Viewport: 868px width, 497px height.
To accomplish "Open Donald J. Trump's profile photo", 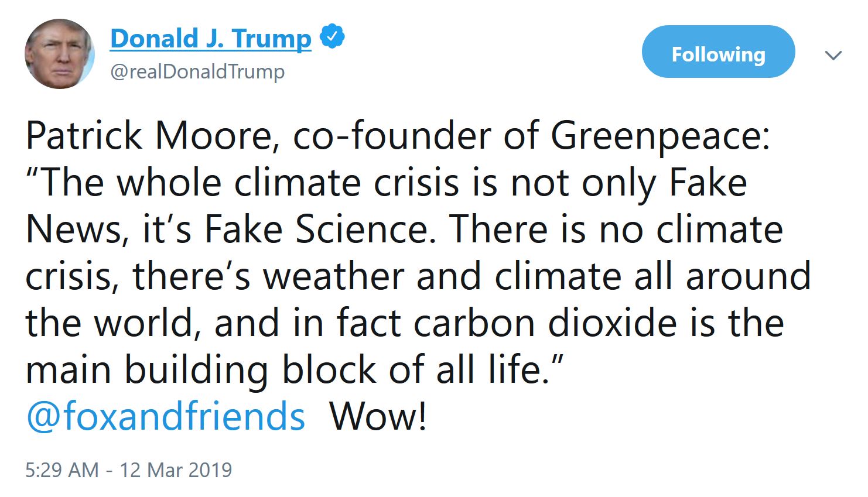I will [60, 54].
